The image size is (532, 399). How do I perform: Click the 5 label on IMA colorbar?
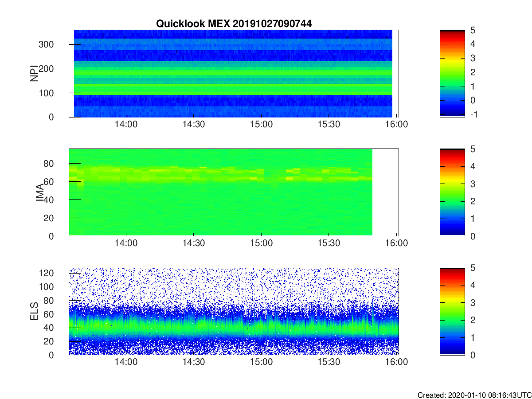pyautogui.click(x=473, y=149)
